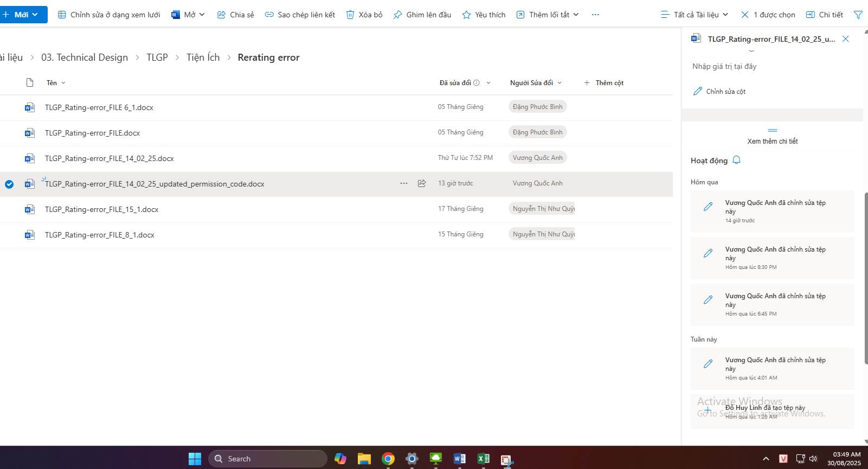This screenshot has width=868, height=469.
Task: Click the Xóa bỏ trash icon
Action: [x=350, y=15]
